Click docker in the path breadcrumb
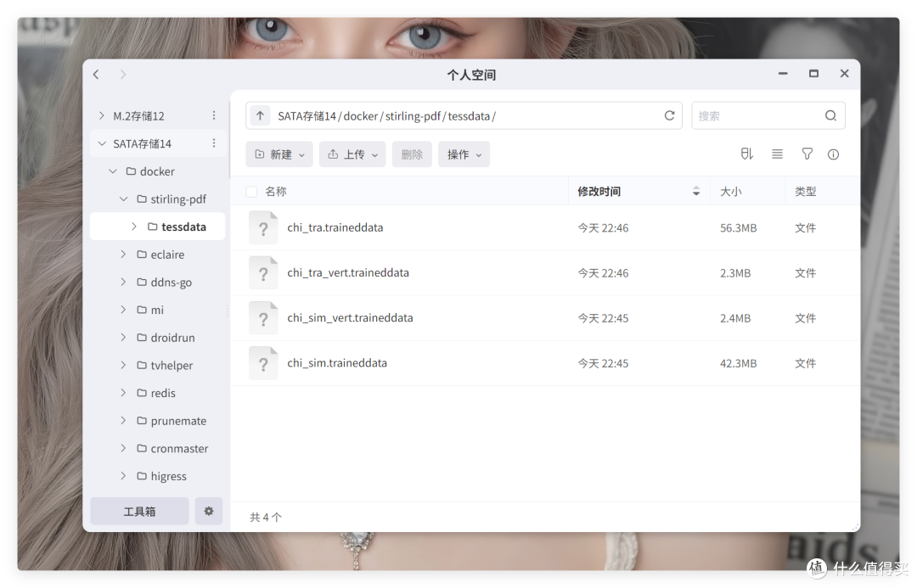The image size is (917, 588). point(360,115)
